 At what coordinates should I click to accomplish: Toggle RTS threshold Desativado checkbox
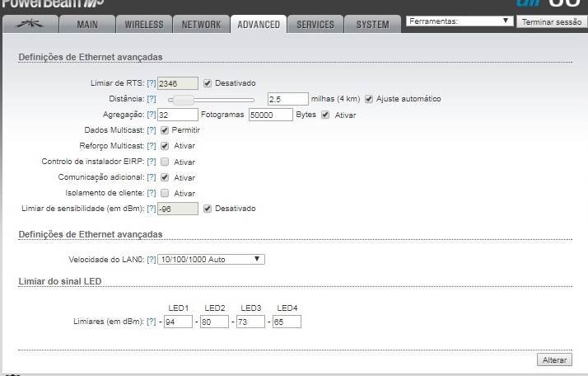click(x=208, y=83)
